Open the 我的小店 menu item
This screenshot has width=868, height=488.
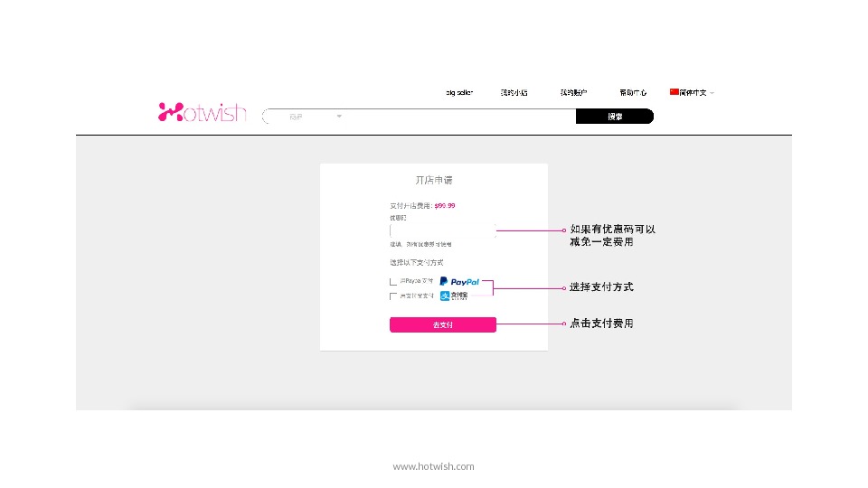click(x=514, y=92)
